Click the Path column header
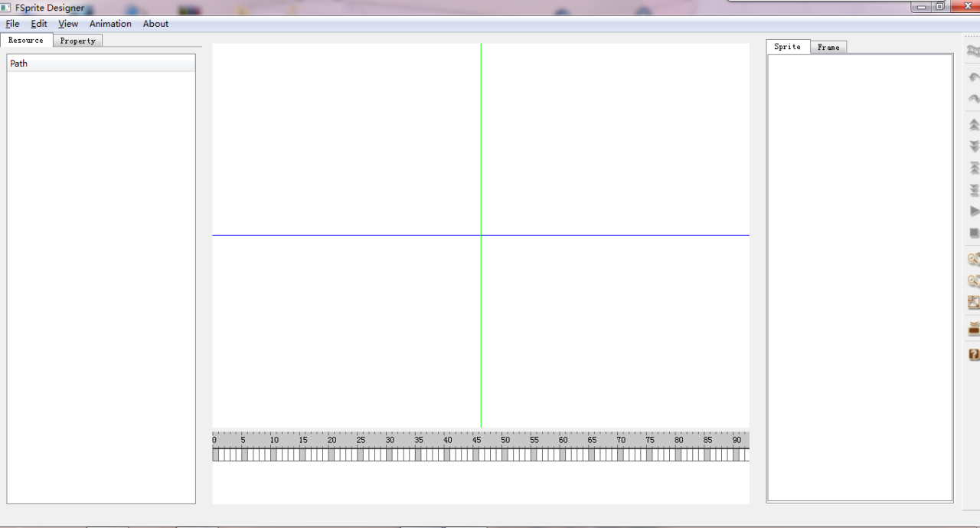The width and height of the screenshot is (980, 528). click(x=101, y=64)
